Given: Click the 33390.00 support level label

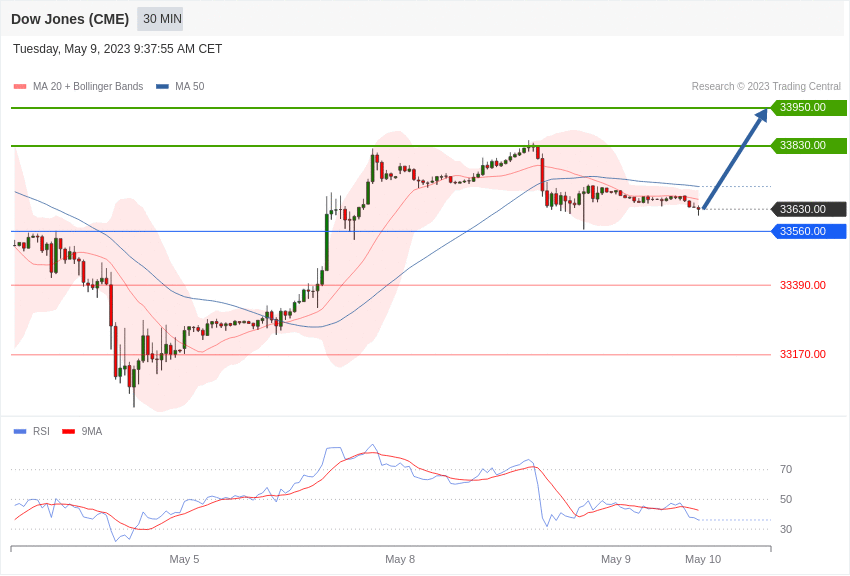Looking at the screenshot, I should (x=803, y=285).
